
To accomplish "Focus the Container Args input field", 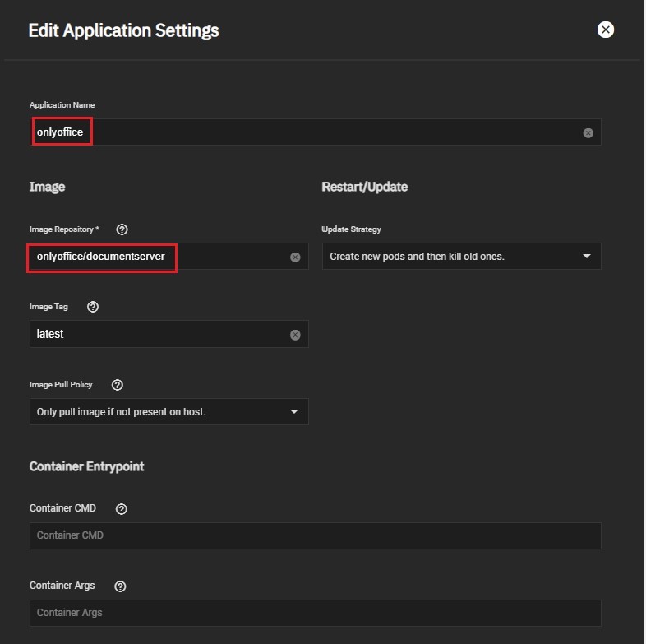I will point(315,613).
